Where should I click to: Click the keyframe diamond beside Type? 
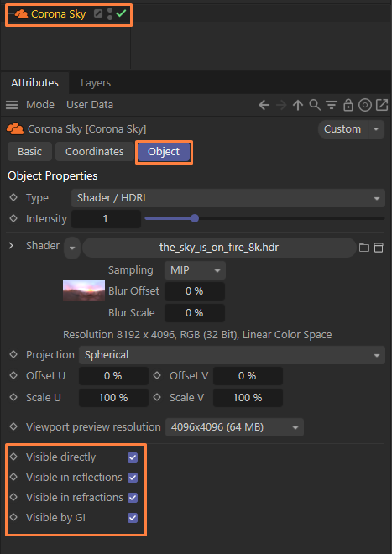click(13, 197)
